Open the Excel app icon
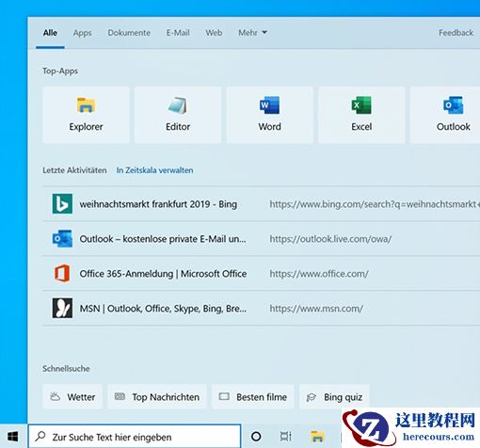The height and width of the screenshot is (448, 480). [x=361, y=105]
